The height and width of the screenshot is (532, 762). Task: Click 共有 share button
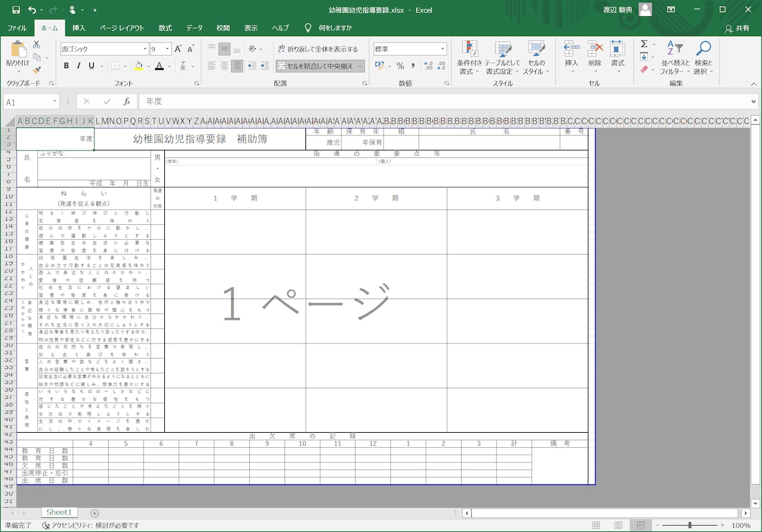(738, 28)
